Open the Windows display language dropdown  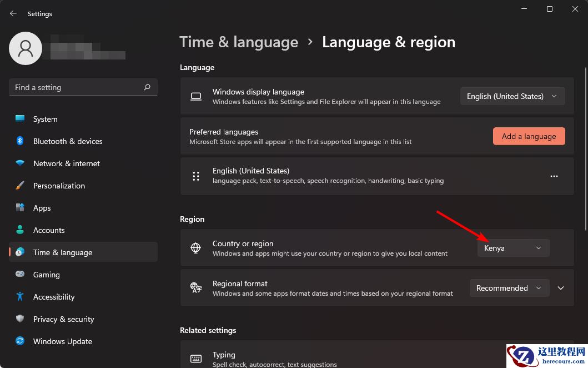click(x=511, y=96)
